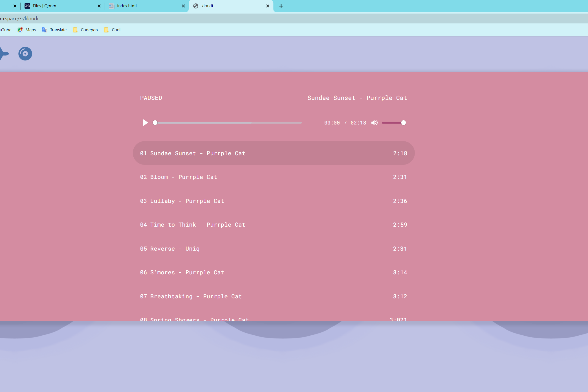Select track 07 Breathtaking - Purrple Cat
588x392 pixels.
tap(196, 296)
